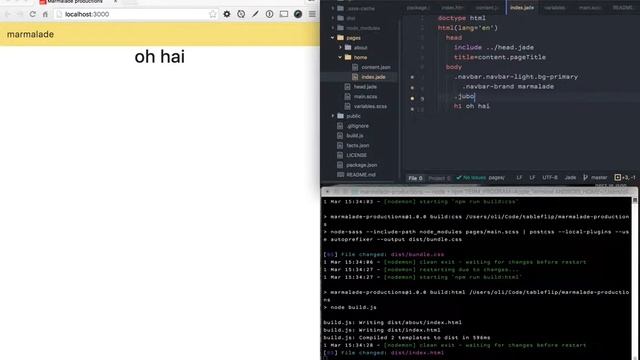Viewport: 640px width, 360px height.
Task: Open the pen extension in Chrome toolbar
Action: 255,14
